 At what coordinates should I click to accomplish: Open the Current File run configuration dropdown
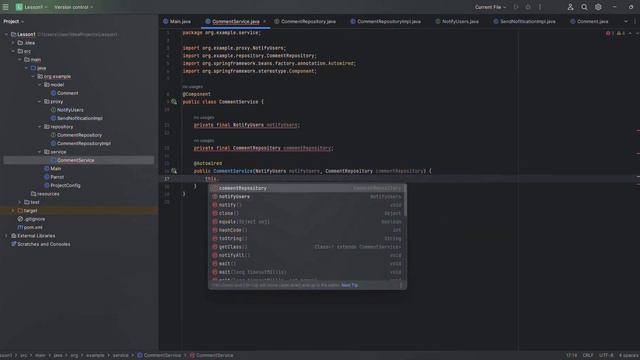click(x=490, y=7)
